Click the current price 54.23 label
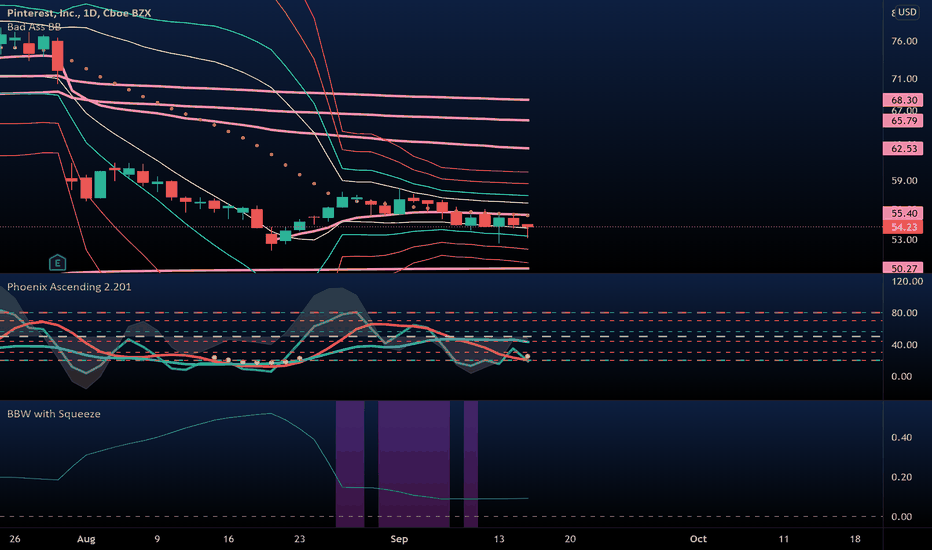The image size is (932, 550). (903, 227)
